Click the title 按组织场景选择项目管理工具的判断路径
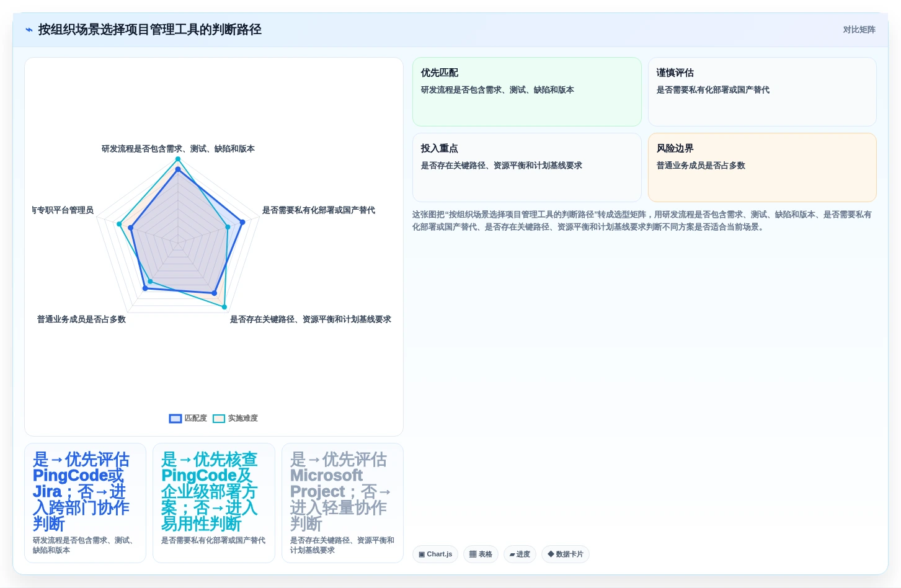The image size is (901, 588). point(149,30)
